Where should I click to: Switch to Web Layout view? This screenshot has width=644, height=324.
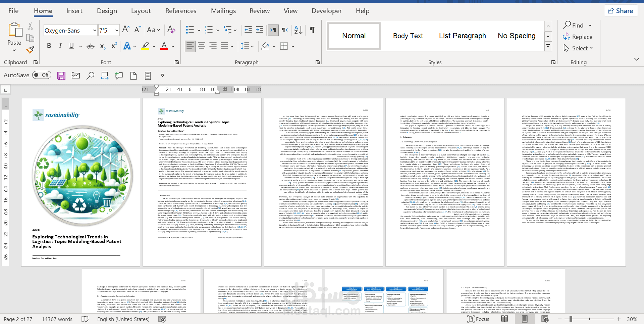pyautogui.click(x=545, y=319)
